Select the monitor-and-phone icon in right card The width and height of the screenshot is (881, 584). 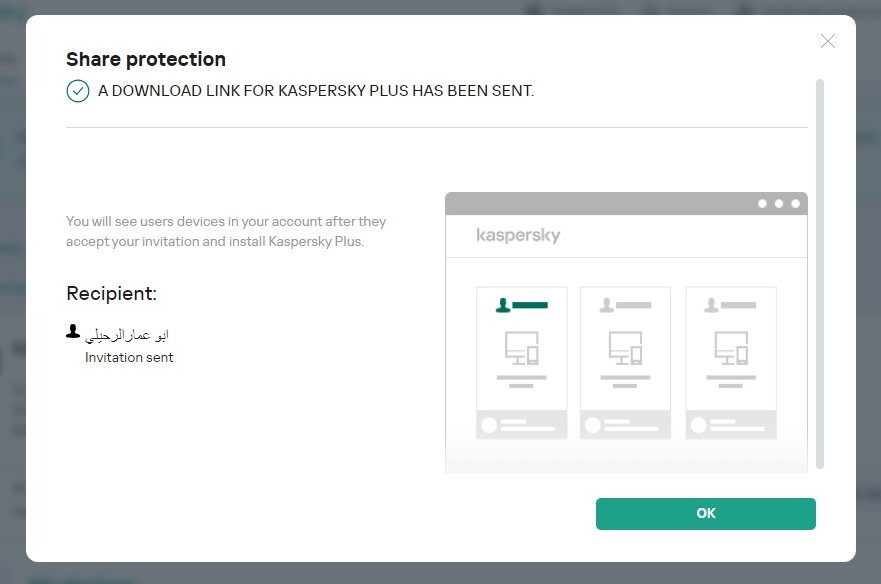coord(731,348)
